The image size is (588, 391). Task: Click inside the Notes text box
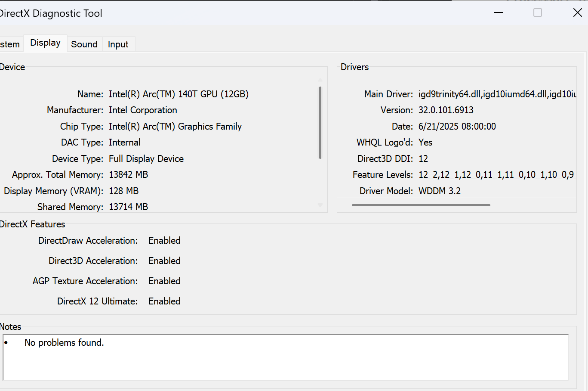286,357
